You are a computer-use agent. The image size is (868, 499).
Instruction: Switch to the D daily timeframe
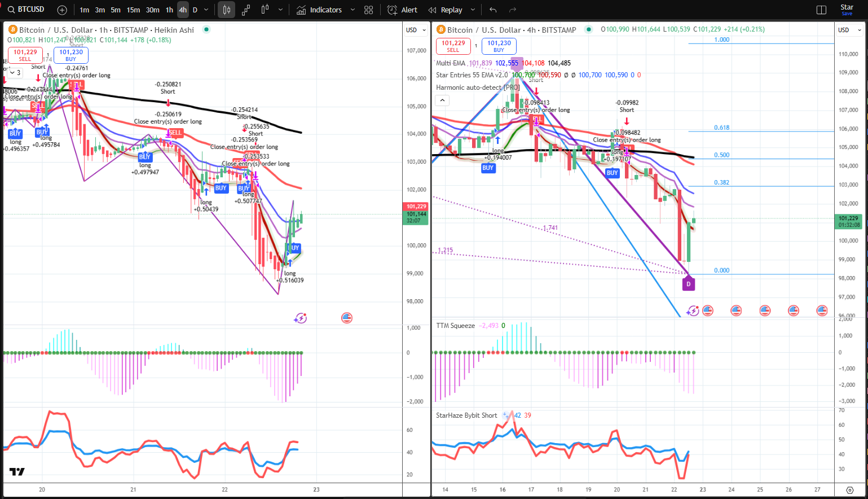click(195, 10)
